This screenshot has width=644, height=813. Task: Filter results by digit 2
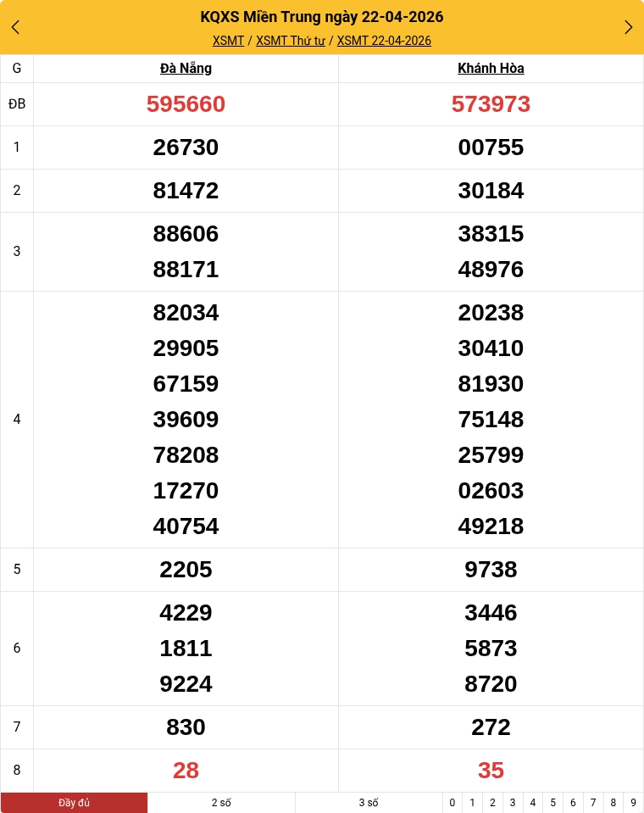point(492,803)
